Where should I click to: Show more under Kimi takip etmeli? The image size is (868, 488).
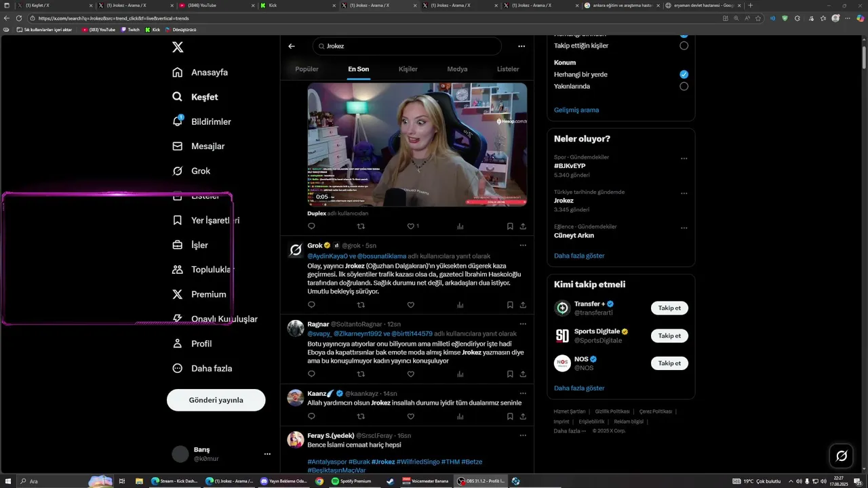(x=579, y=388)
